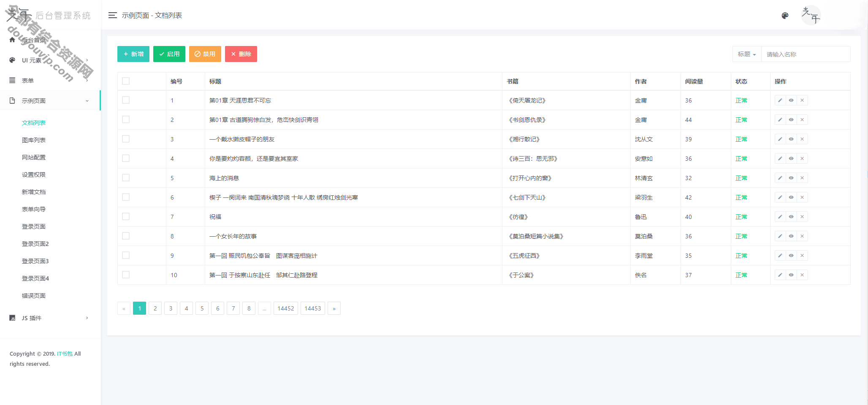868x405 pixels.
Task: Check the checkbox for row 1
Action: (x=126, y=100)
